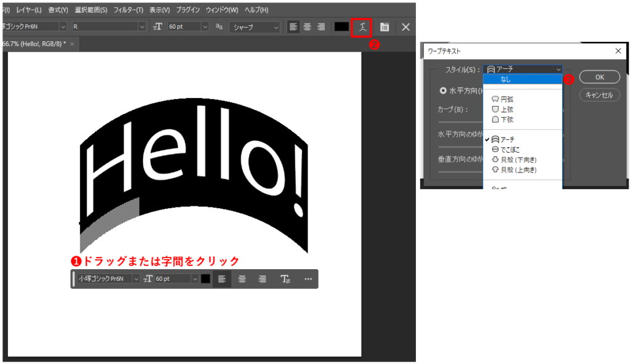Open the ヘルプ(H) menu

256,10
